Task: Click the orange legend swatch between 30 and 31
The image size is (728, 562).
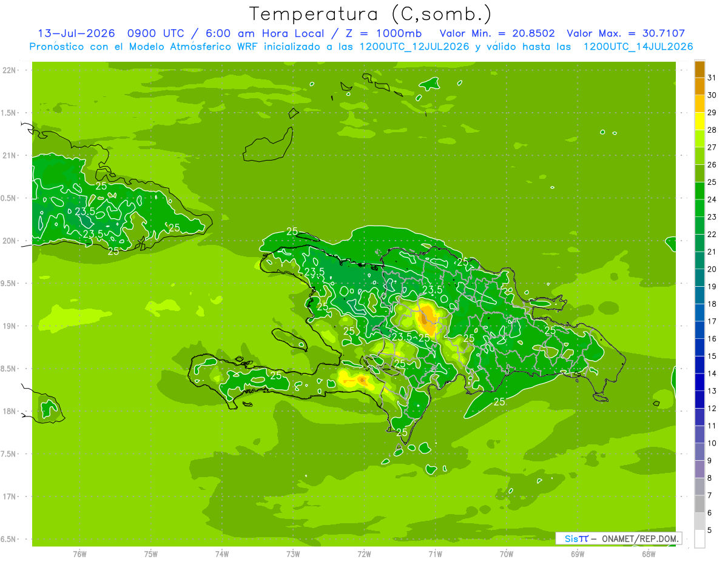Action: point(699,87)
